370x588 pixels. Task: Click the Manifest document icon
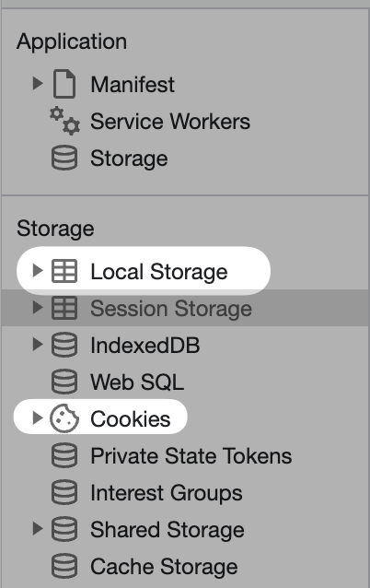[64, 84]
